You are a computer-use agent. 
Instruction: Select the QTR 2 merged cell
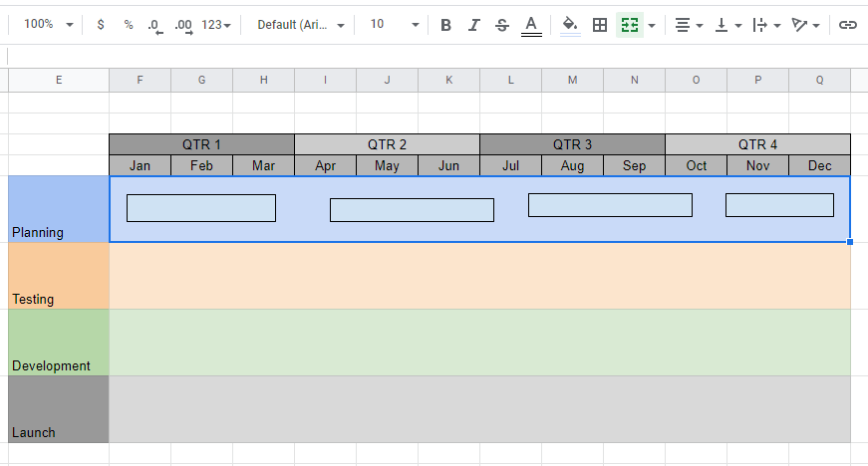pyautogui.click(x=387, y=144)
